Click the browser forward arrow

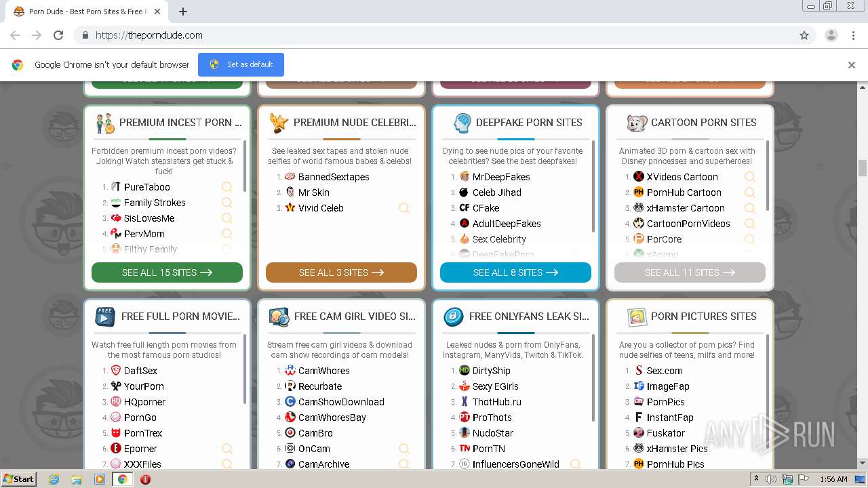tap(37, 35)
